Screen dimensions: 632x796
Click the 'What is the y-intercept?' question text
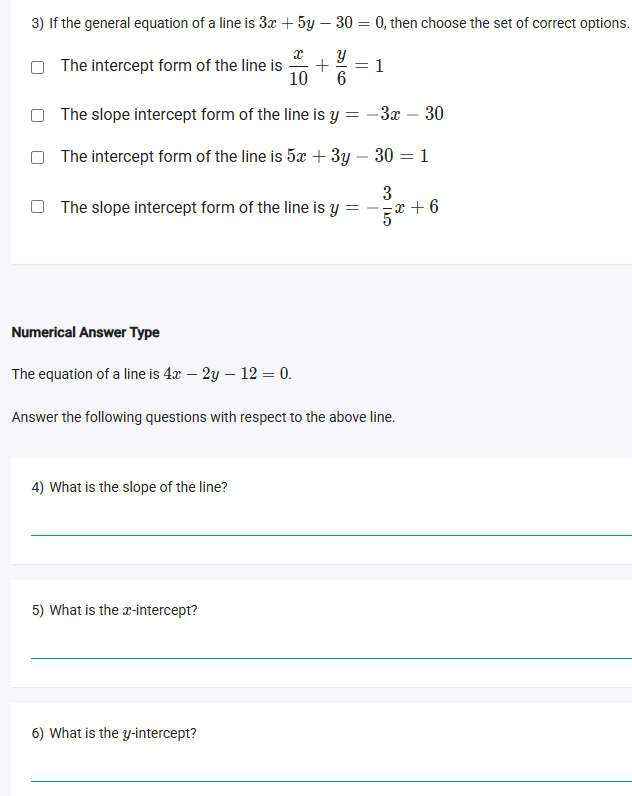[122, 733]
